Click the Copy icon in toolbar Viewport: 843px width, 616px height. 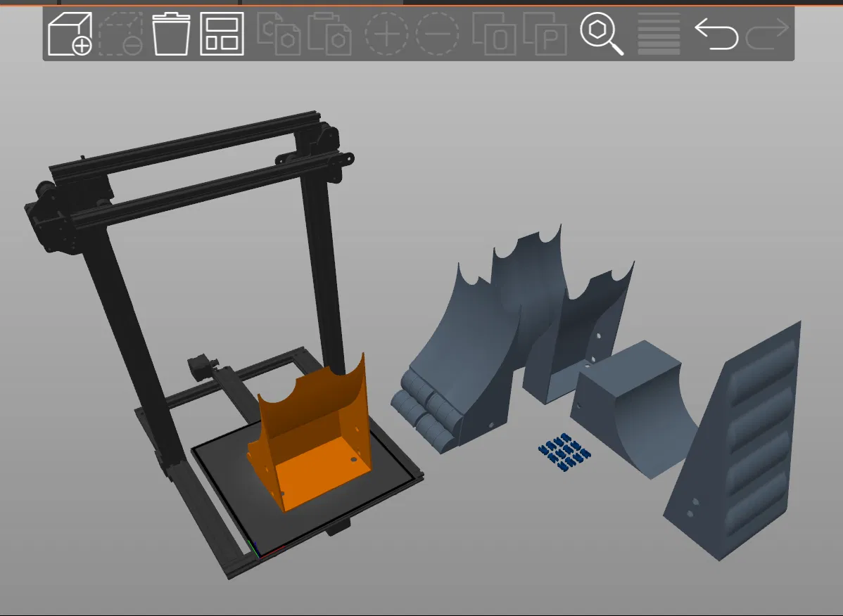click(279, 34)
